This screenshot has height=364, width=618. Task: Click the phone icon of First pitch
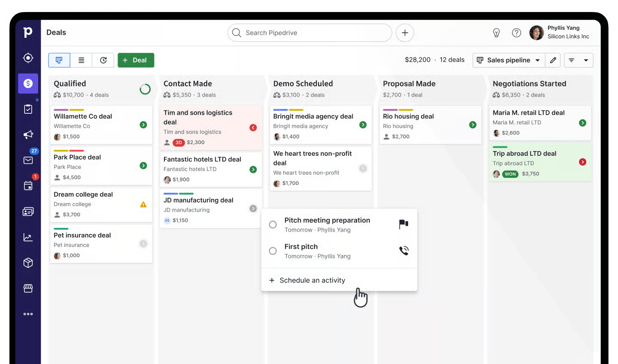(403, 251)
